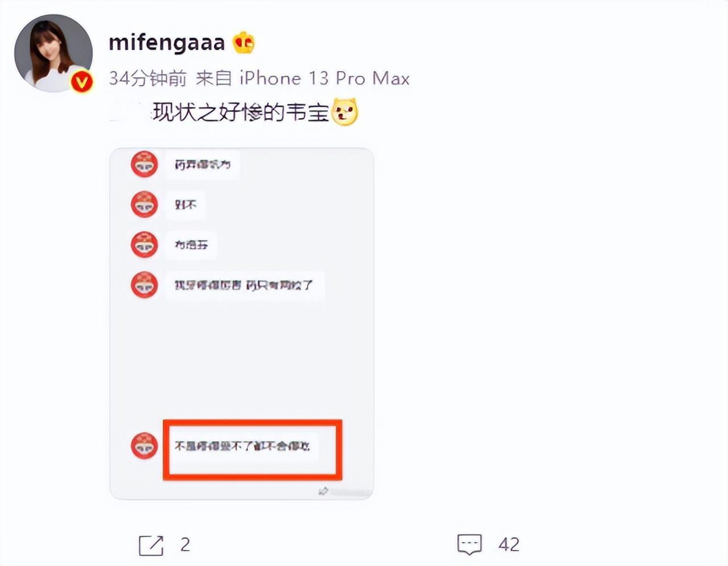This screenshot has height=566, width=728.
Task: Click the fourth chat avatar in screenshot
Action: point(144,285)
